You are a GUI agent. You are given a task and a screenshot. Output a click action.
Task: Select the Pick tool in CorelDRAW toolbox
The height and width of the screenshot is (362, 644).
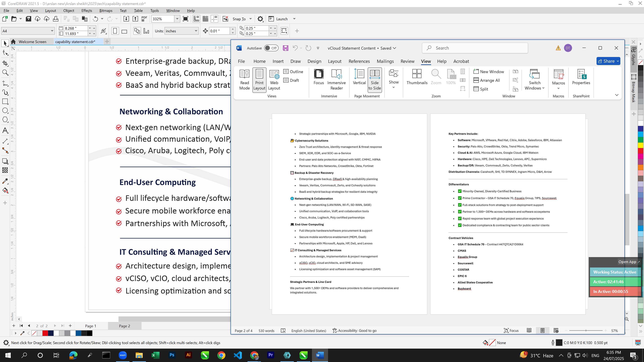[5, 43]
